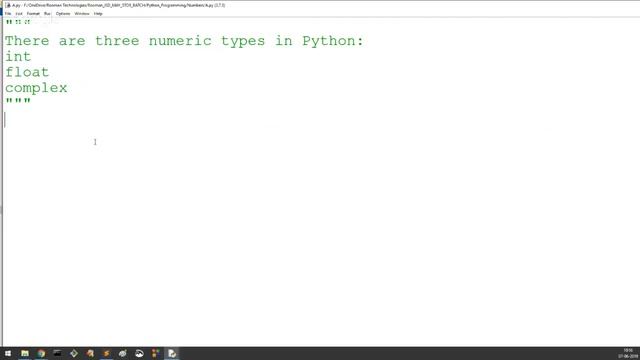
Task: Click the opening triple quotes line
Action: click(x=18, y=22)
